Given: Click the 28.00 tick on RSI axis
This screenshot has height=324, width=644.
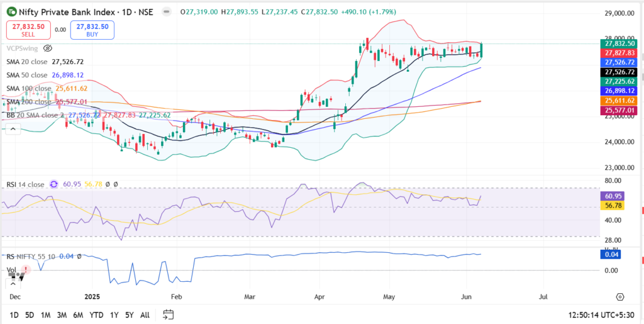Looking at the screenshot, I should 611,240.
